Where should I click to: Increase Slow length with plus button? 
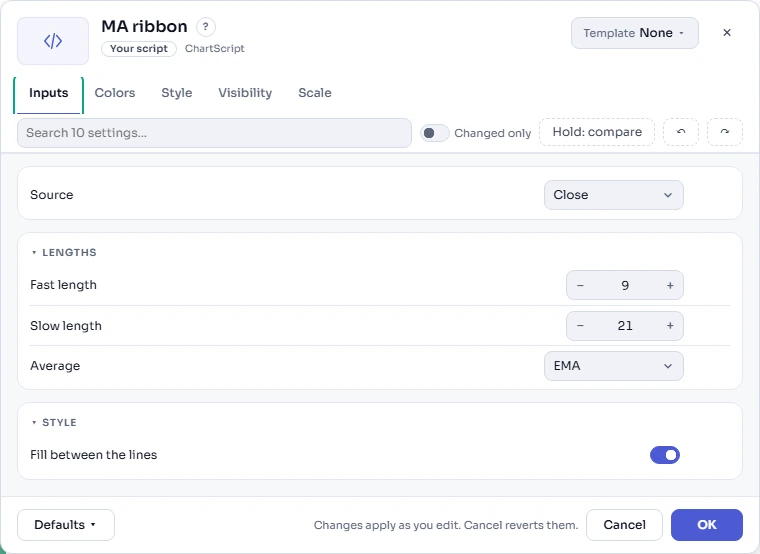coord(670,326)
